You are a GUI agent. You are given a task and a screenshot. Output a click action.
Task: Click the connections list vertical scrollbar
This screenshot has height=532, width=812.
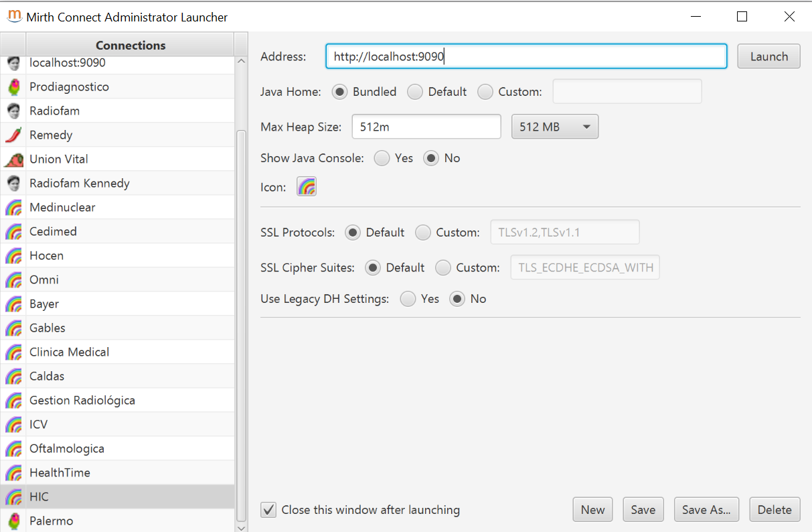pos(241,322)
